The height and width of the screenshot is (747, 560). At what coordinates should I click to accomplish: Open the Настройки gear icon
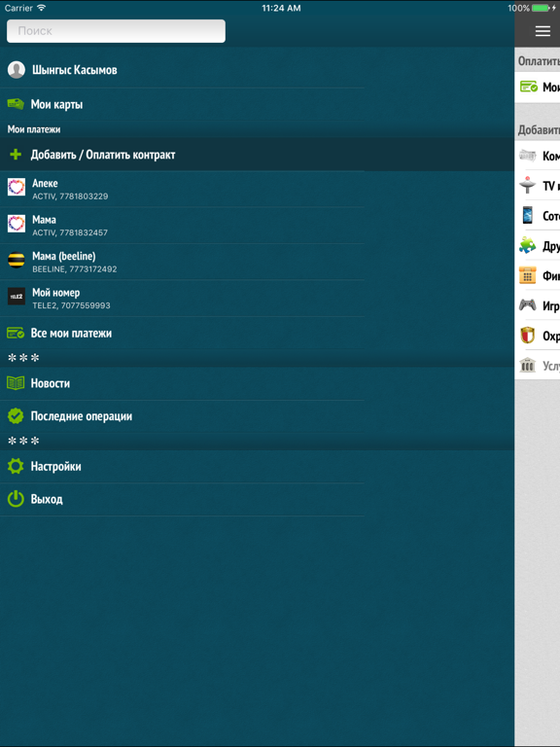coord(16,466)
